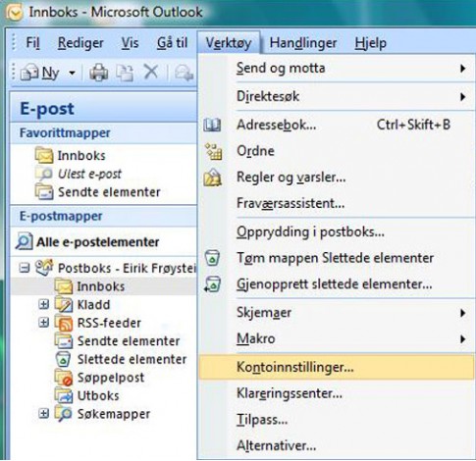Click the Delete X icon in toolbar
The image size is (476, 461).
[x=151, y=72]
